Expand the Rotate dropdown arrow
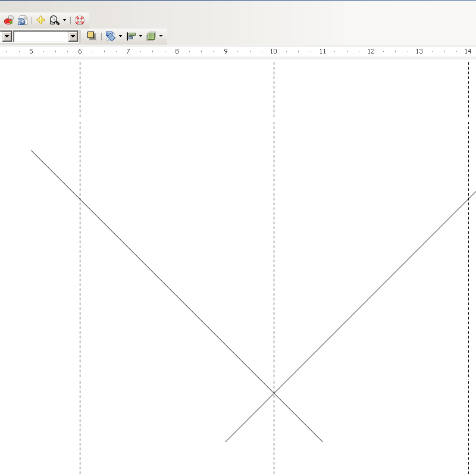The height and width of the screenshot is (476, 476). [x=120, y=36]
